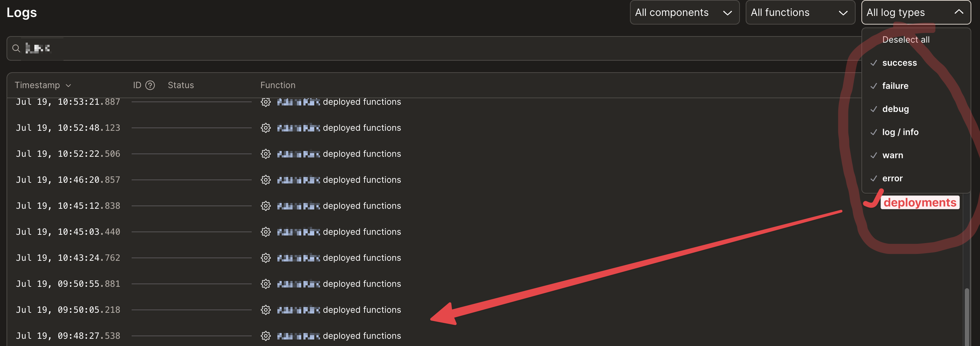Select timestamp Jul 19, 10:45:03.440
980x346 pixels.
click(x=68, y=232)
